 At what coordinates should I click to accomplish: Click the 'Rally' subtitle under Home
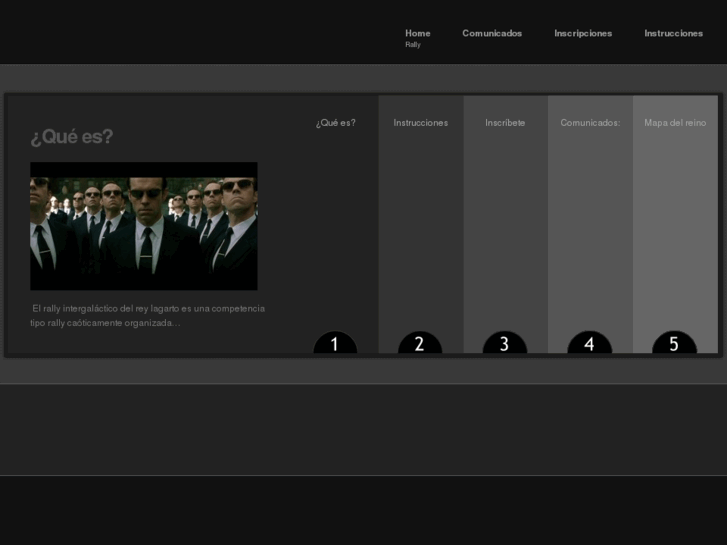click(413, 45)
